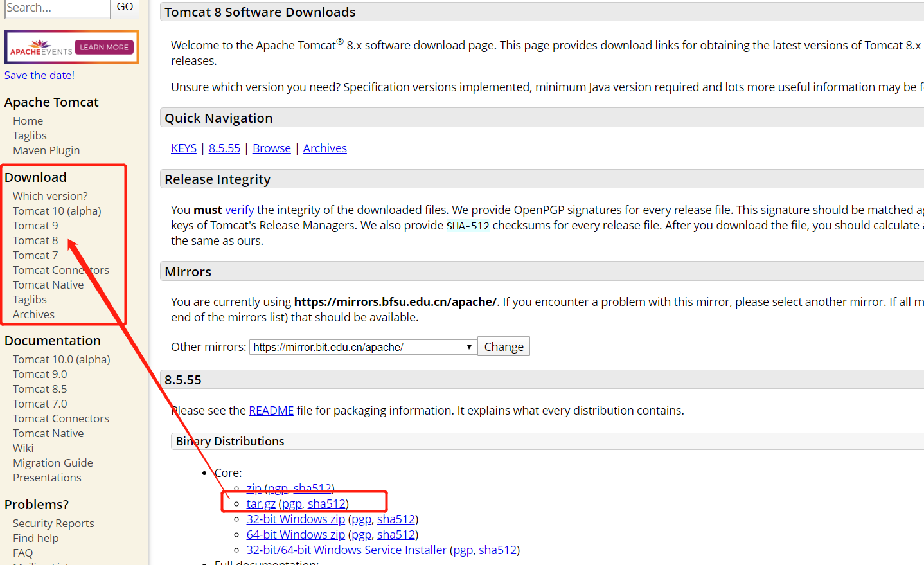Open the sha512 checksum for tar.gz
The image size is (924, 565).
[326, 504]
